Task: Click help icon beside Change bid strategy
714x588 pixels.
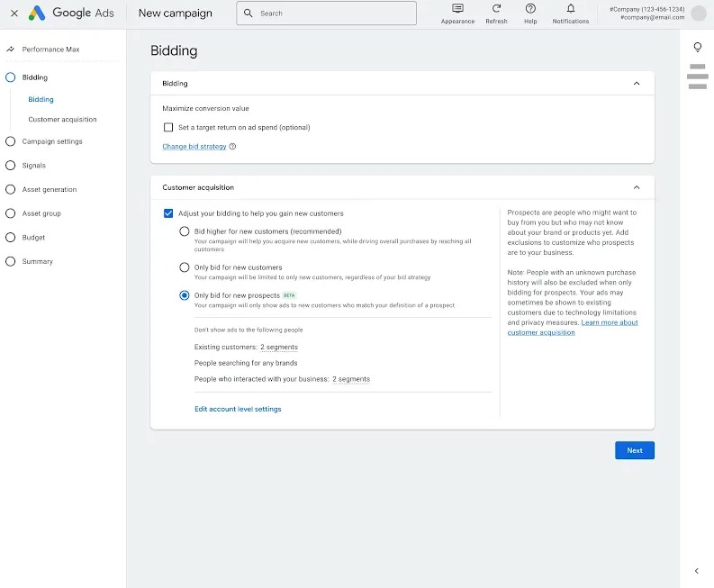Action: [x=232, y=147]
